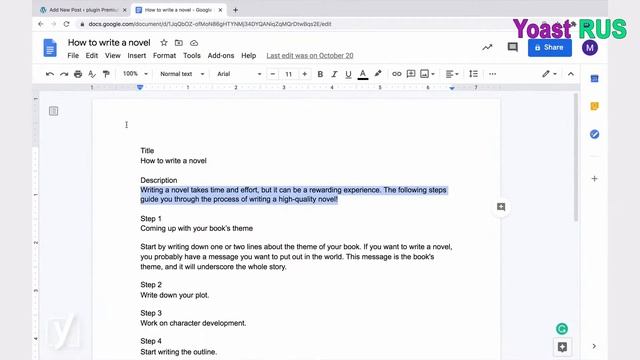Click the document title 'How to write a novel'
The width and height of the screenshot is (640, 360).
pos(109,42)
